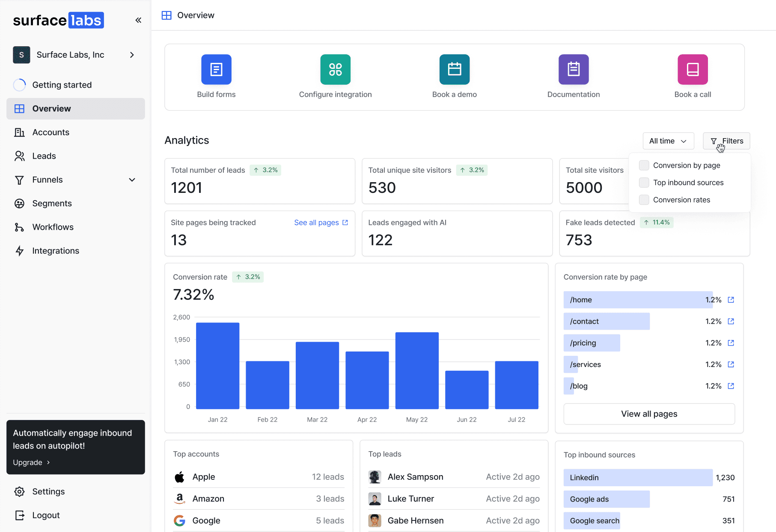Click the Segments icon in sidebar
The width and height of the screenshot is (776, 532).
click(x=19, y=204)
